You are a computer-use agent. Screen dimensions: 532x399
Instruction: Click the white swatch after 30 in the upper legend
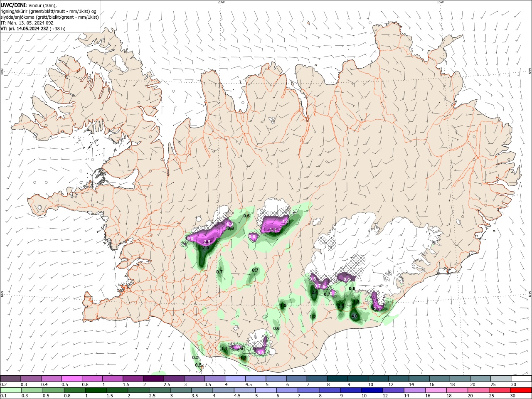tap(521, 378)
